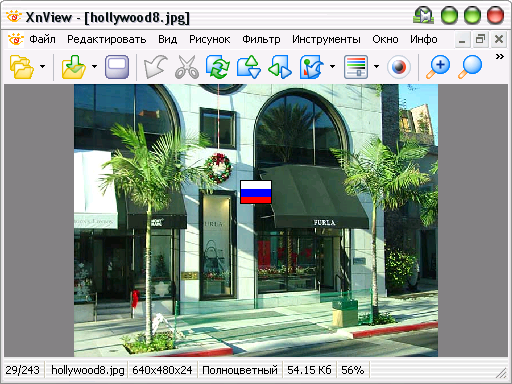Expand the dropdown arrow beside save icon
Image resolution: width=512 pixels, height=384 pixels.
(x=94, y=66)
